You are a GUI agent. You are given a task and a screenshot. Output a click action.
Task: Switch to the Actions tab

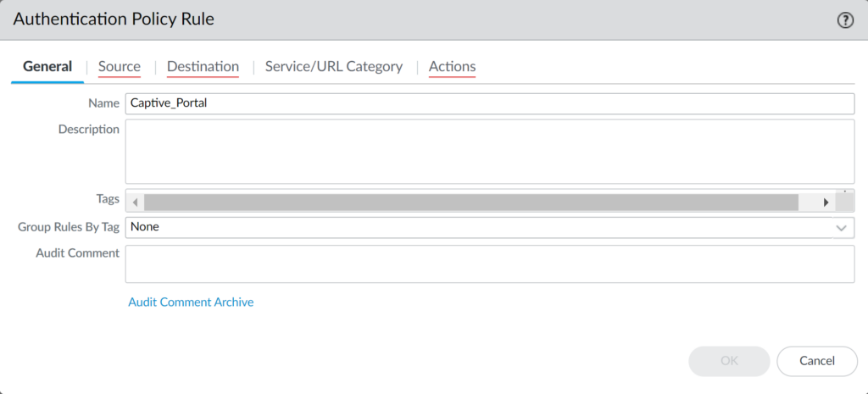452,66
